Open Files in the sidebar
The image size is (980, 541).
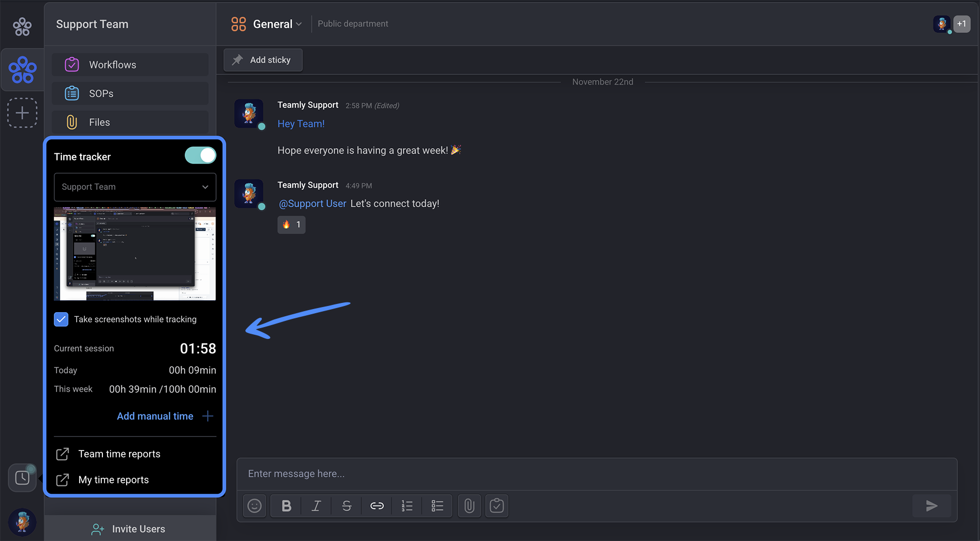pos(130,122)
